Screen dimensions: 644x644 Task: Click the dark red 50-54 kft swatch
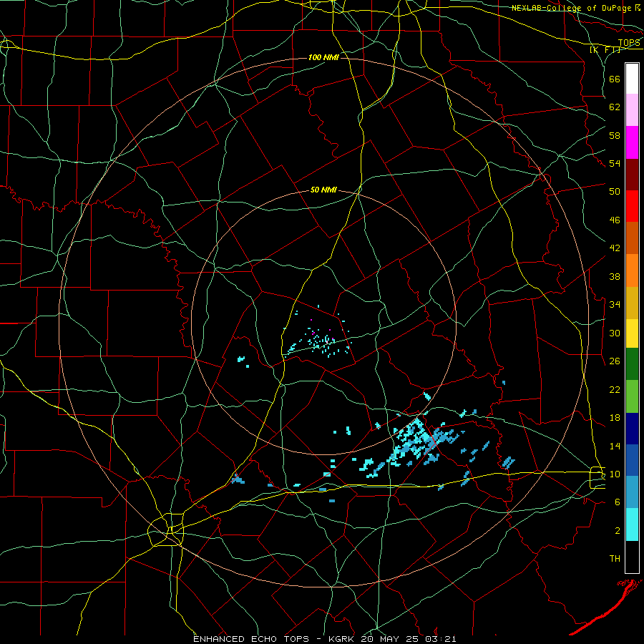click(632, 174)
